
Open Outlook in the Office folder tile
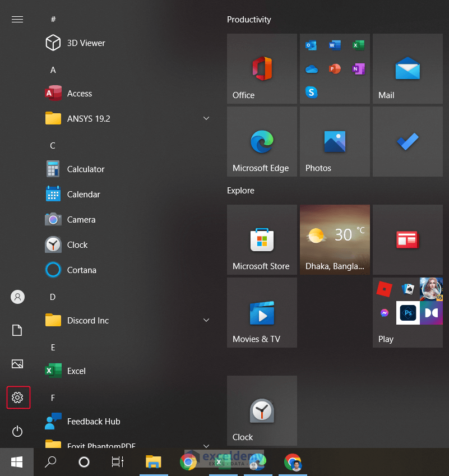pyautogui.click(x=311, y=45)
